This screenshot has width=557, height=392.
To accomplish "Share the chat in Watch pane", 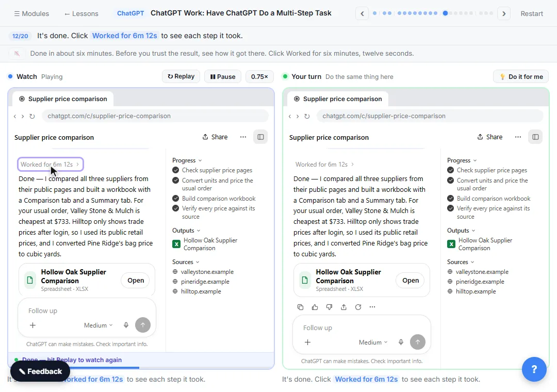I will [215, 137].
